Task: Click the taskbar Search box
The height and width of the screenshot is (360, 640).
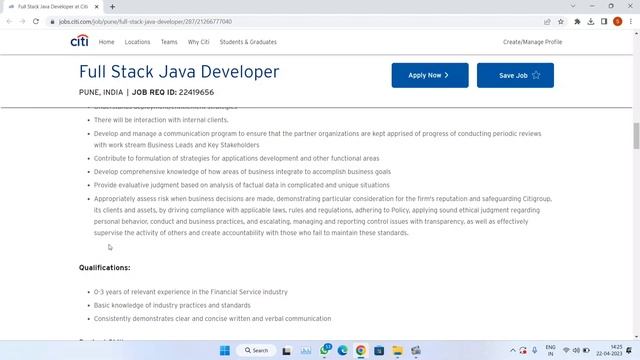Action: [x=256, y=351]
